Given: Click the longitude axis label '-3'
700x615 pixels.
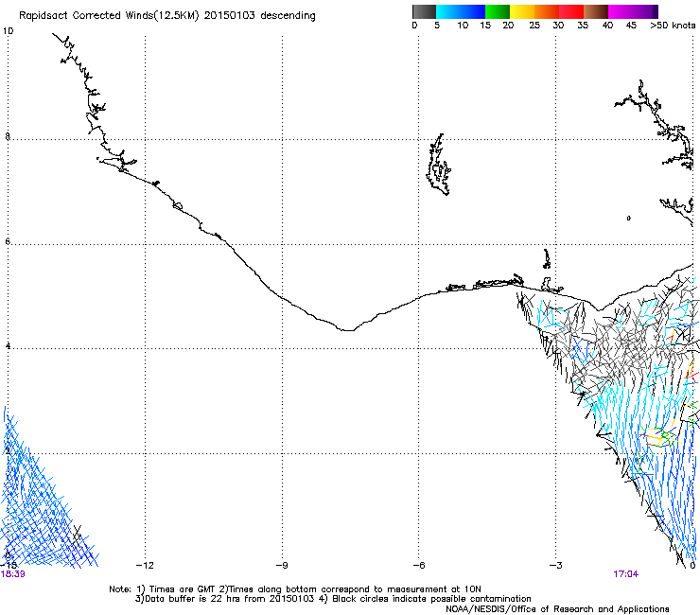Looking at the screenshot, I should [556, 566].
